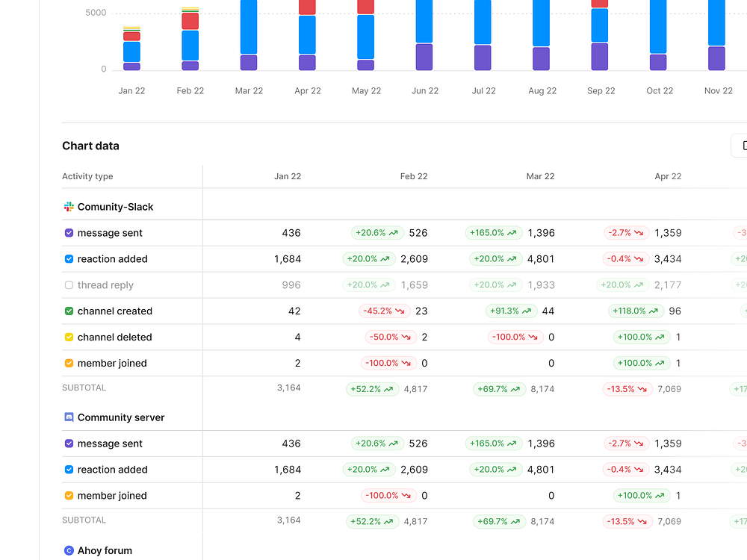Click the circular Ahoy forum icon
The image size is (747, 560).
[68, 550]
